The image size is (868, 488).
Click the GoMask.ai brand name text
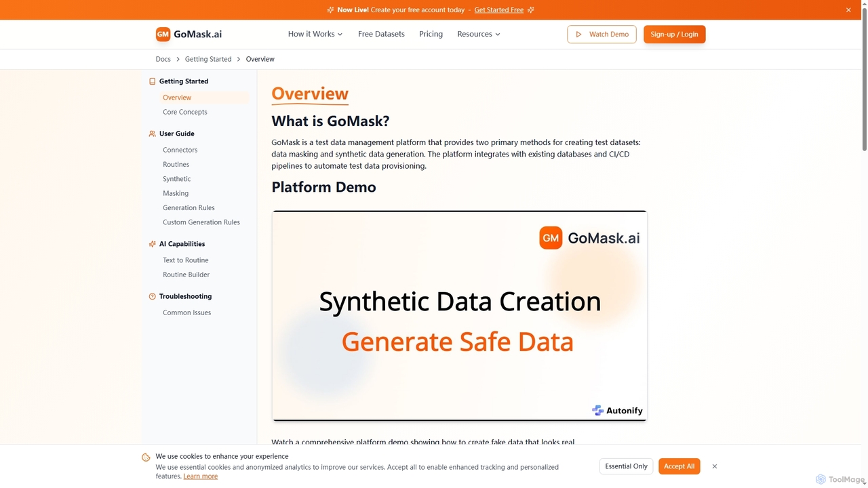click(x=197, y=35)
